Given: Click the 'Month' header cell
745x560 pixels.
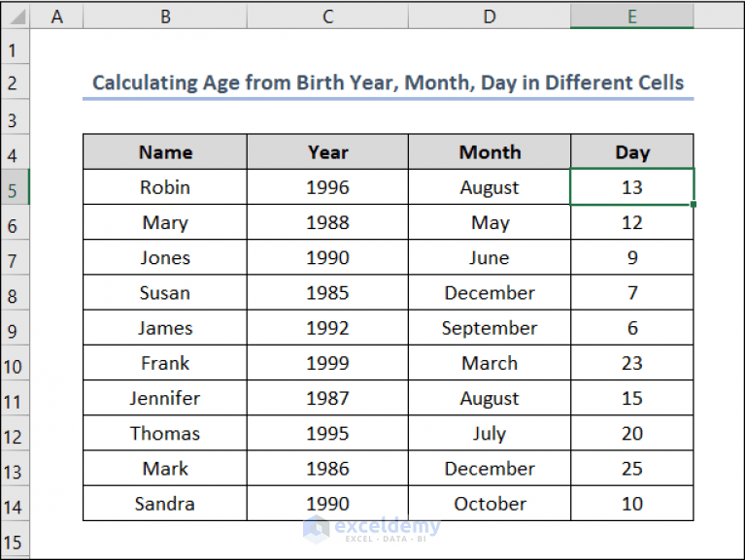Looking at the screenshot, I should click(490, 151).
